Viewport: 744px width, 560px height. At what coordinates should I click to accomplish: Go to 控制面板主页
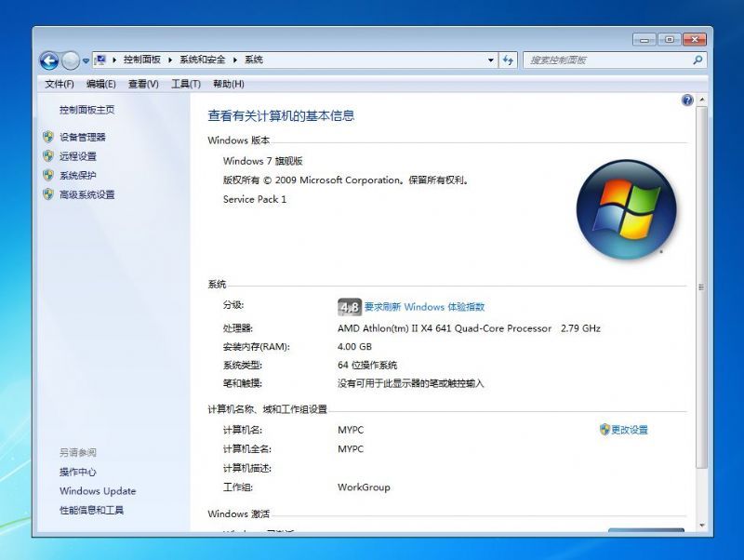[x=86, y=110]
